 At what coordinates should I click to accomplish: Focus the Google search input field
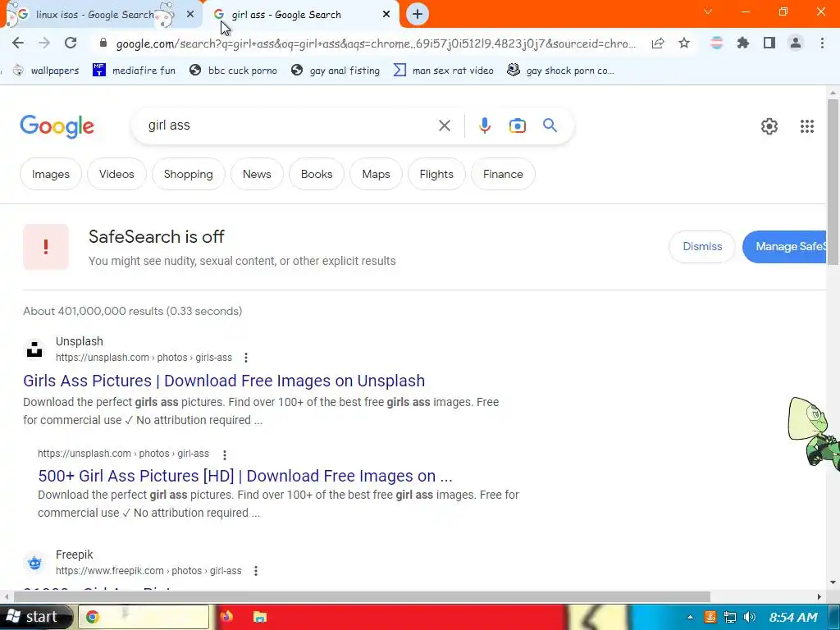pos(290,126)
